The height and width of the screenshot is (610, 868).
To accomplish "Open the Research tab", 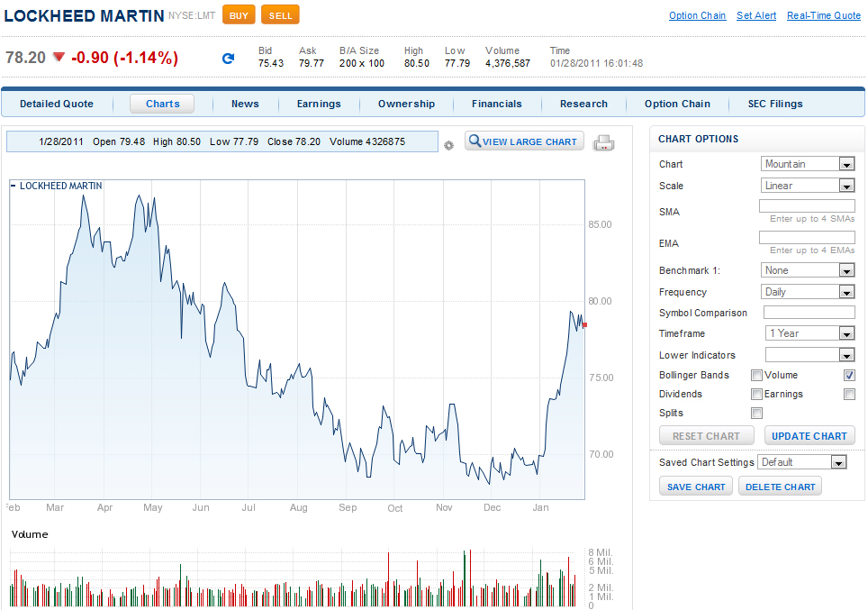I will point(583,104).
